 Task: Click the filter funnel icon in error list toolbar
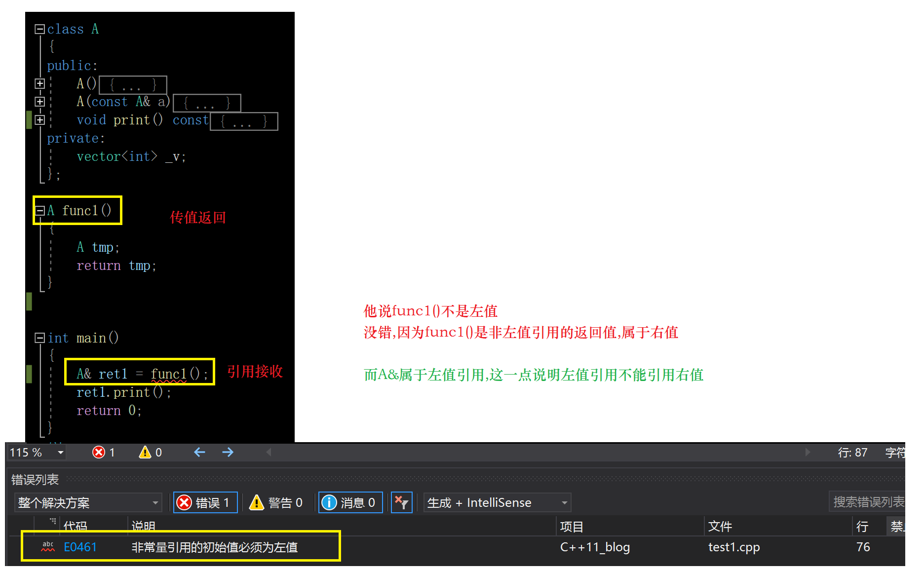pos(401,502)
